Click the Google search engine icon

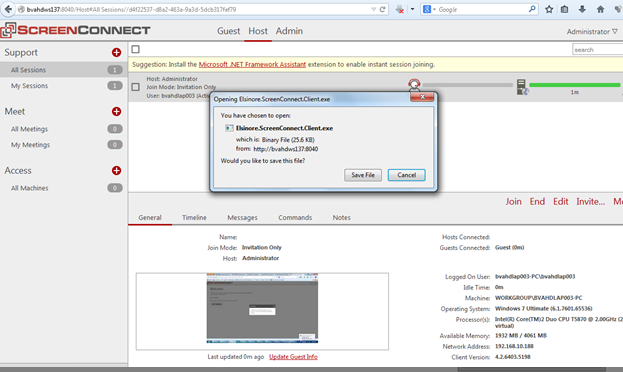tap(427, 9)
